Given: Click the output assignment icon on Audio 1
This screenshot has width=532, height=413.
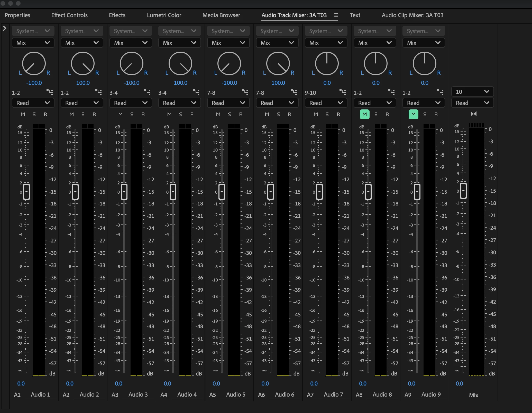Looking at the screenshot, I should pos(50,92).
